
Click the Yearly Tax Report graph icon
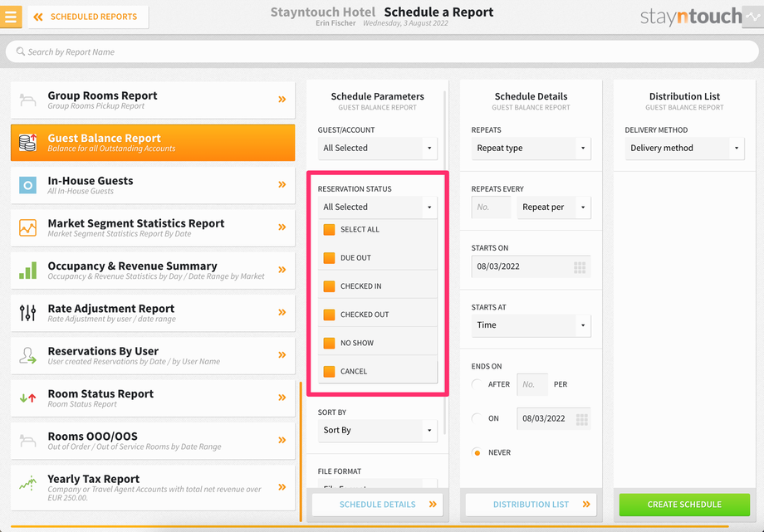point(27,483)
